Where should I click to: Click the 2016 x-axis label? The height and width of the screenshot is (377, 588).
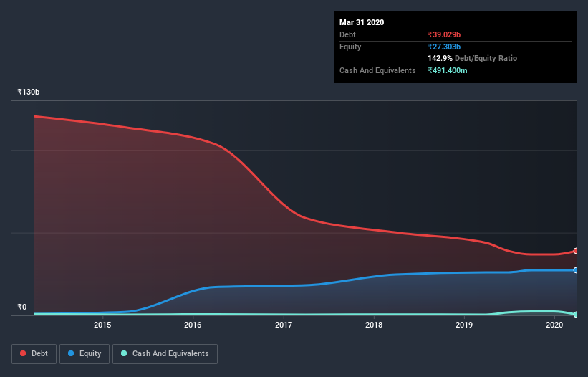coord(193,325)
